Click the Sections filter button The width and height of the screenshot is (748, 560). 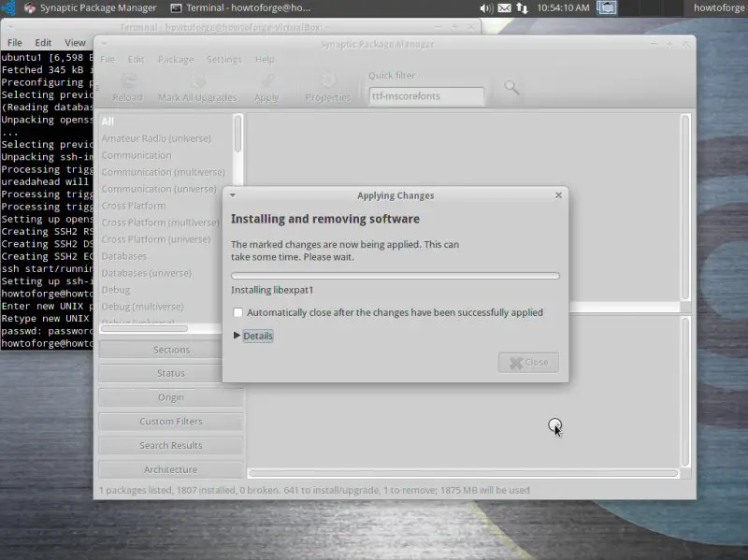(x=171, y=350)
